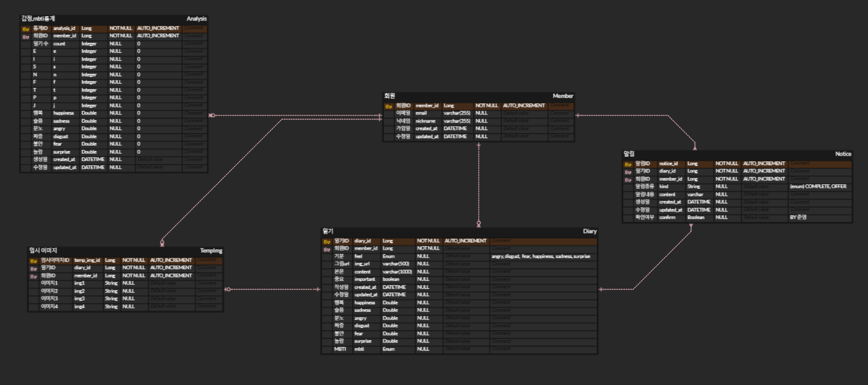Select the varchar(500) type in the img_url row
868x385 pixels.
(396, 264)
